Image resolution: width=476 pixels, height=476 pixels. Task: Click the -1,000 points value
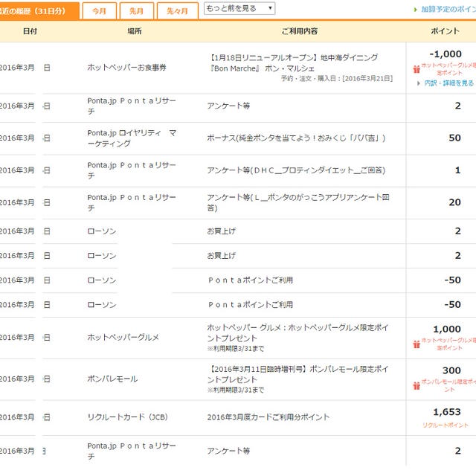[446, 54]
